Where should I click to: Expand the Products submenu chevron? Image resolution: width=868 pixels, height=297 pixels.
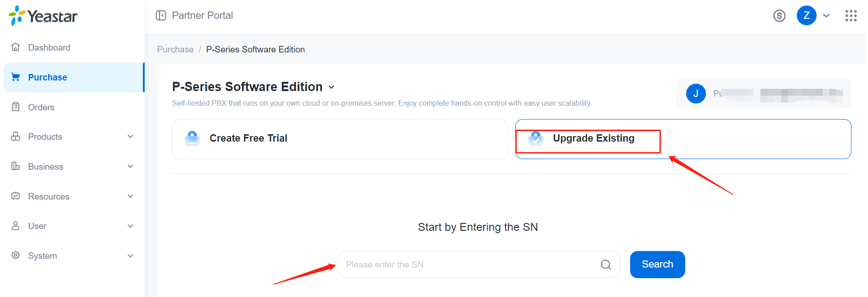tap(130, 137)
